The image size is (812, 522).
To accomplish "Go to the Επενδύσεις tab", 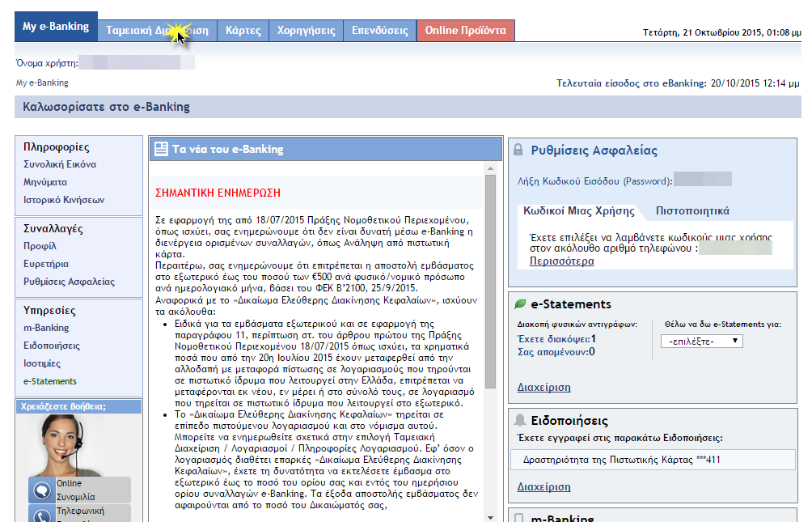I will [x=380, y=31].
